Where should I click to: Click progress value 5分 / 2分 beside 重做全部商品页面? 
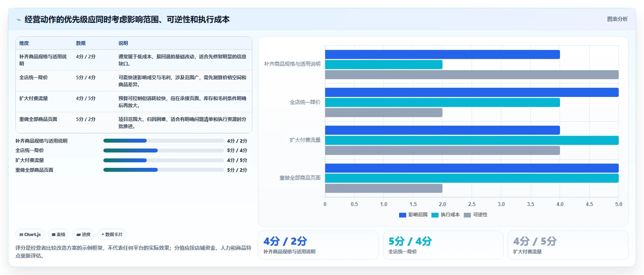click(237, 170)
